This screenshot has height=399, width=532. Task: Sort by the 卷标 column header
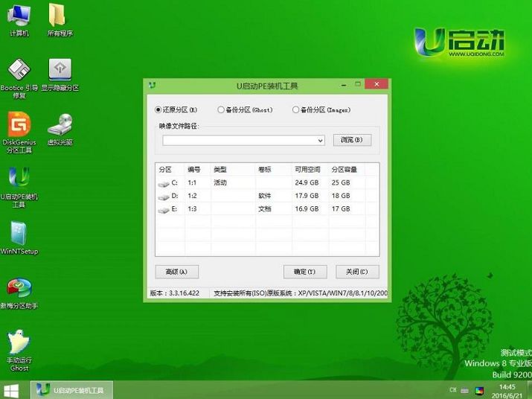click(x=274, y=170)
